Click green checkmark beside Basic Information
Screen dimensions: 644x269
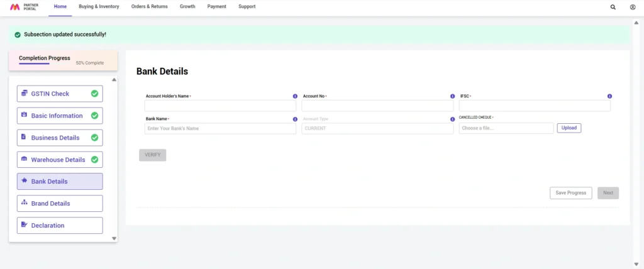tap(94, 116)
